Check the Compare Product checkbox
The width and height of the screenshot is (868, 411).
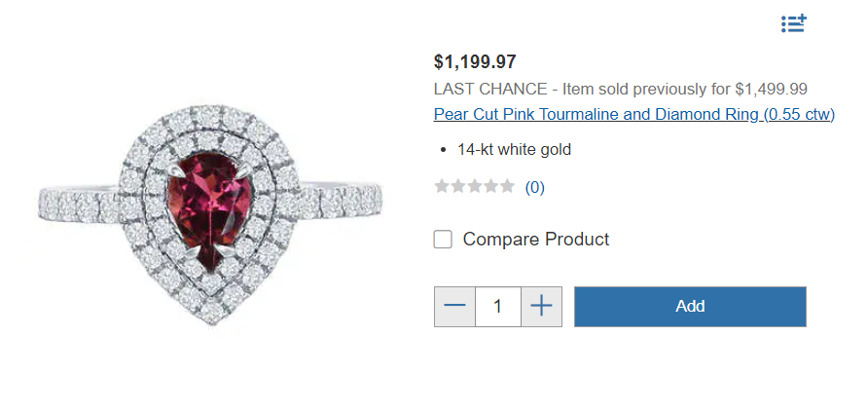[x=443, y=240]
